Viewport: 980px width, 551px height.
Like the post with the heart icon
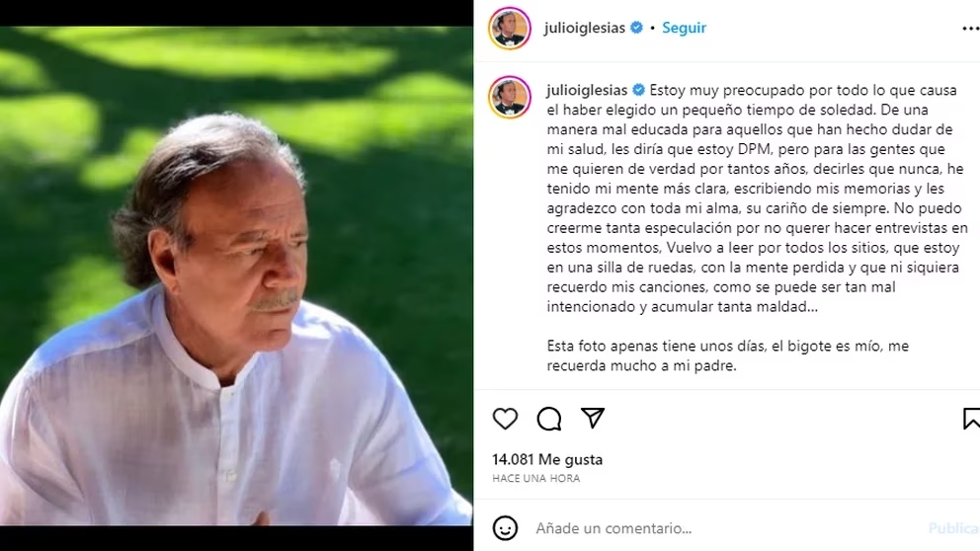505,418
